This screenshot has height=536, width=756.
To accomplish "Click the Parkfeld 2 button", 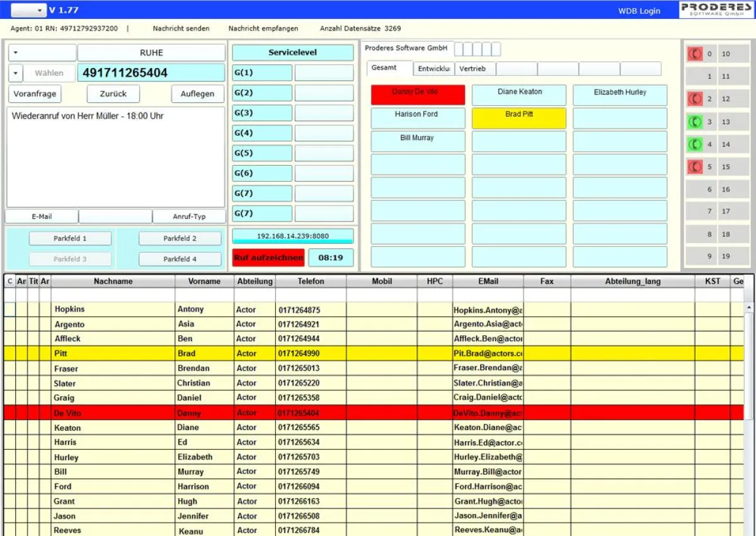I will (180, 239).
